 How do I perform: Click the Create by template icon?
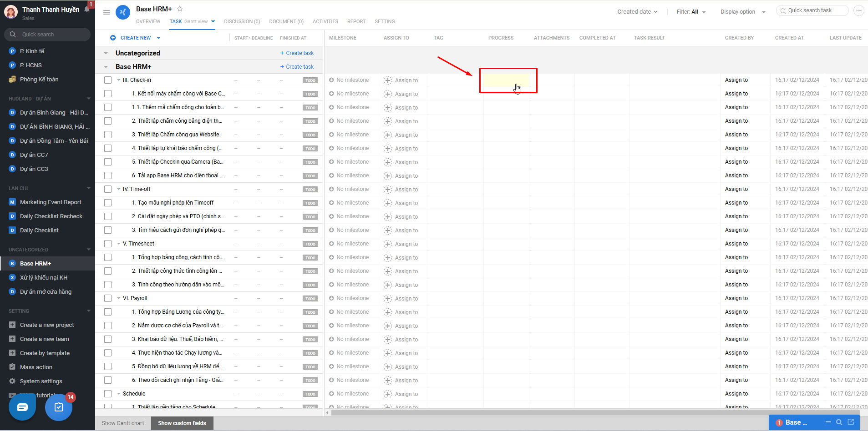click(12, 353)
